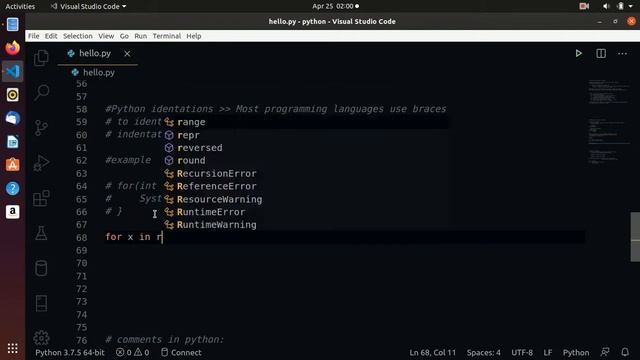Click Connect in the status bar
The height and width of the screenshot is (360, 640).
point(181,352)
